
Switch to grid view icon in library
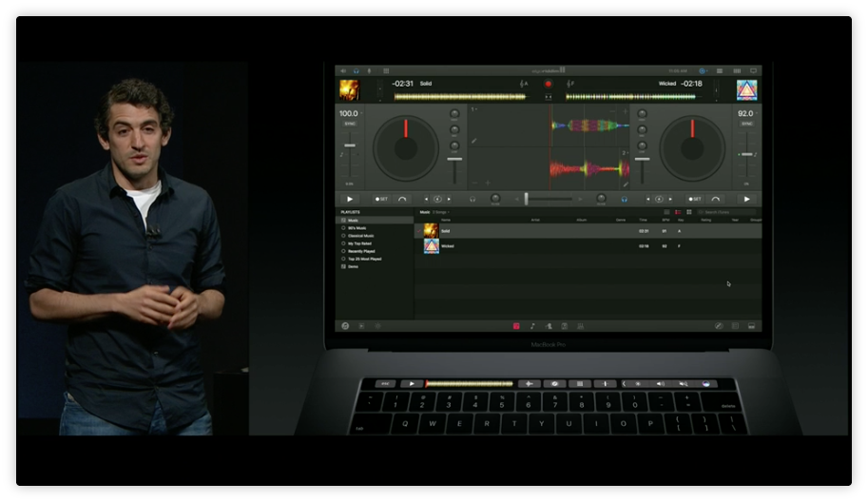(689, 212)
